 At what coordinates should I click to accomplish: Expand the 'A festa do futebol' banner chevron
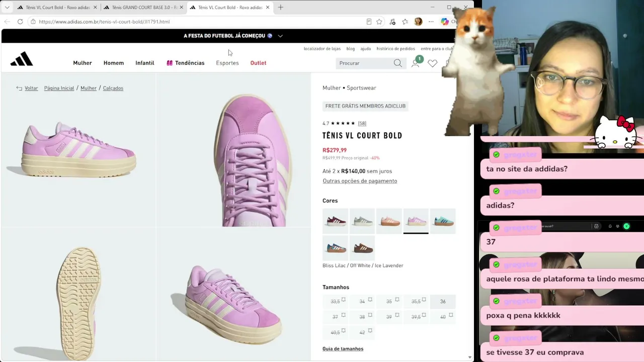point(280,36)
